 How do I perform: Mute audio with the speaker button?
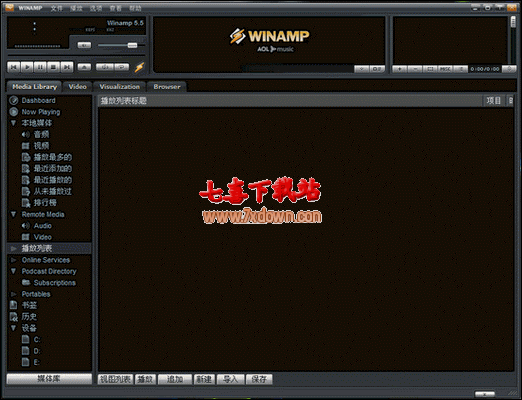pyautogui.click(x=84, y=45)
